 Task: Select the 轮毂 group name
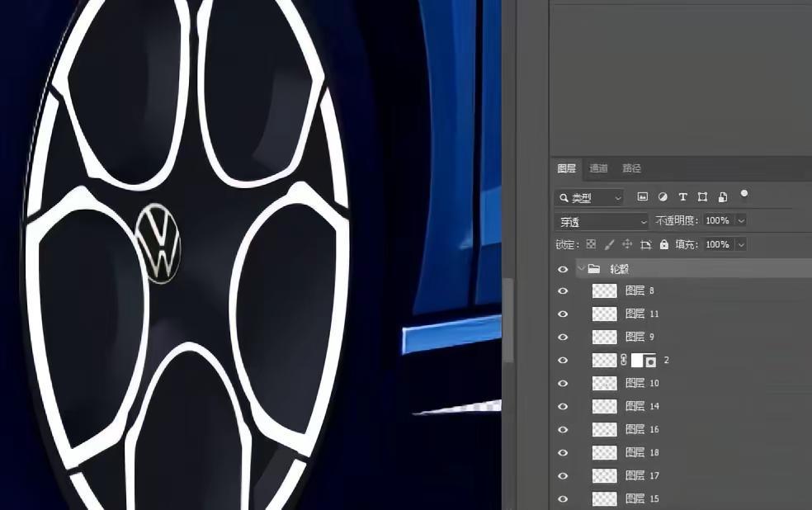click(620, 269)
